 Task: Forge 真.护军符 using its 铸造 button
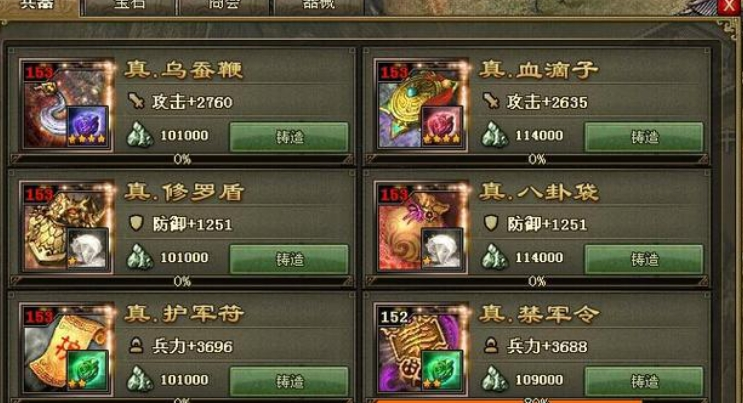point(289,381)
